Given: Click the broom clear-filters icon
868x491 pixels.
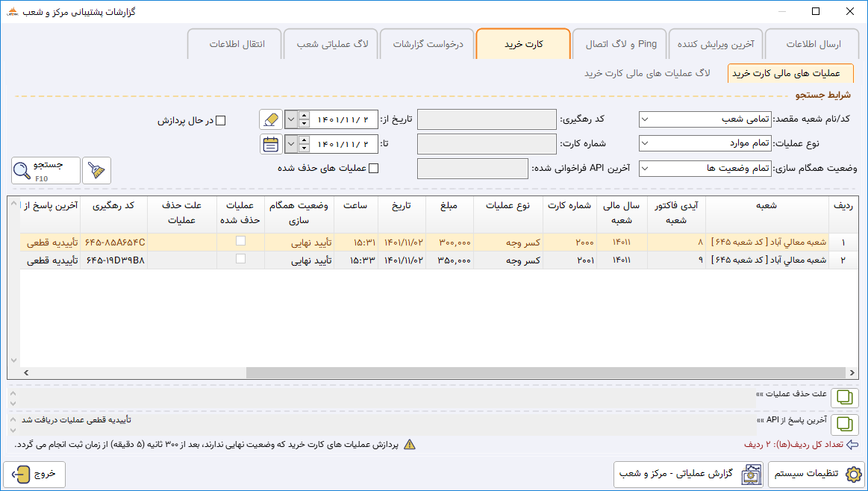Looking at the screenshot, I should pyautogui.click(x=96, y=170).
